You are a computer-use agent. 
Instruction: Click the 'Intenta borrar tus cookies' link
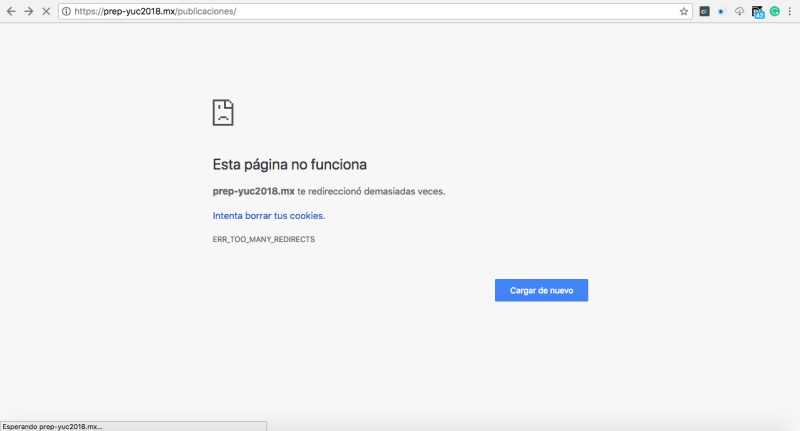pos(268,216)
